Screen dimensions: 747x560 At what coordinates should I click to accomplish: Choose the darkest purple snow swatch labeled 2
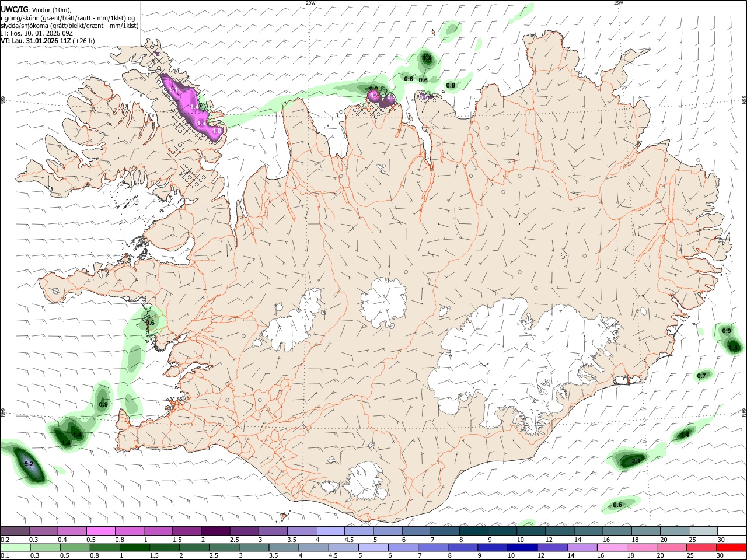pyautogui.click(x=215, y=531)
